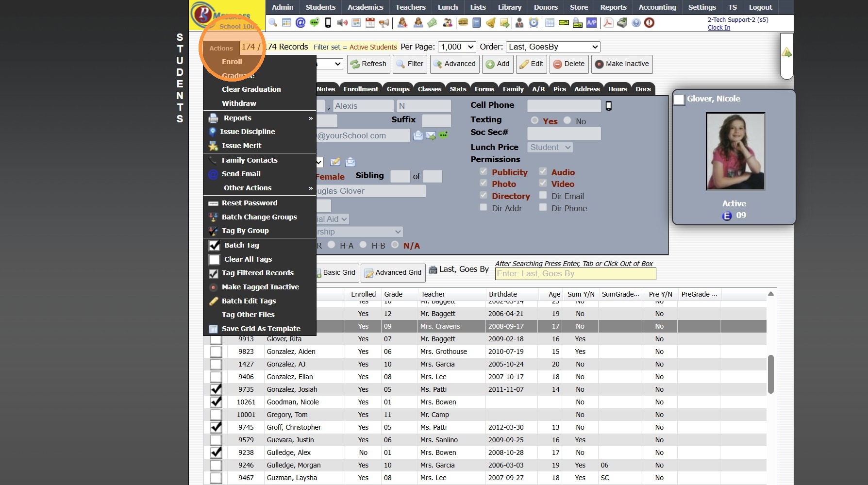Click the alarm clock toolbar icon
The height and width of the screenshot is (485, 868).
pos(534,22)
